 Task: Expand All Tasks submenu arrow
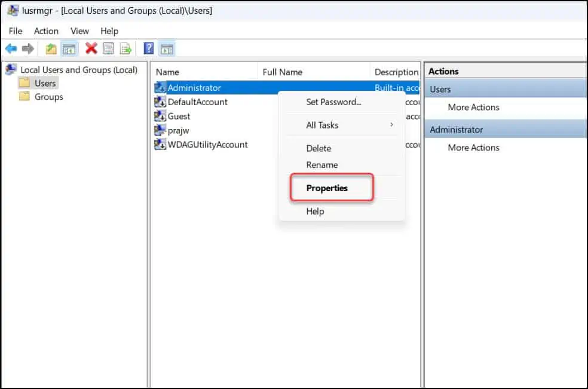[x=391, y=124]
